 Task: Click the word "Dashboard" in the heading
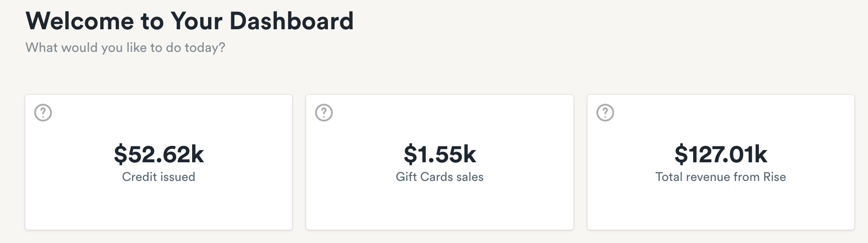[x=292, y=21]
